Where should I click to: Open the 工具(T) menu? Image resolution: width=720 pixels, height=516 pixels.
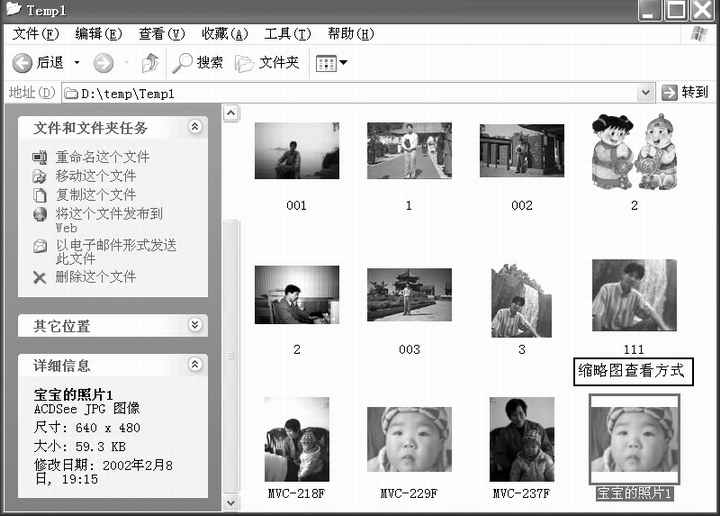(287, 34)
